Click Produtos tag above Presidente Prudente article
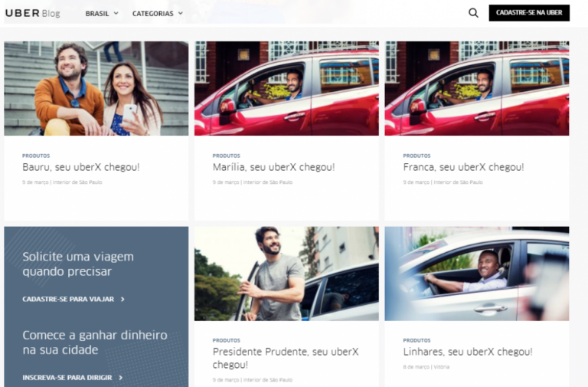 pos(227,340)
